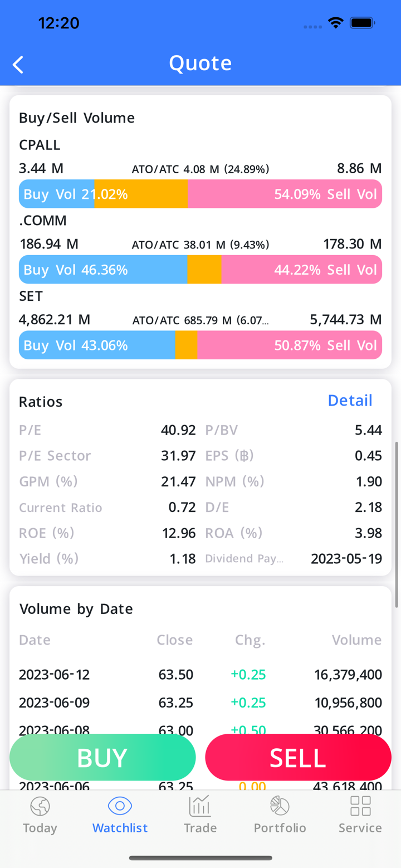Image resolution: width=401 pixels, height=868 pixels.
Task: Tap the Quote page title
Action: pyautogui.click(x=200, y=63)
